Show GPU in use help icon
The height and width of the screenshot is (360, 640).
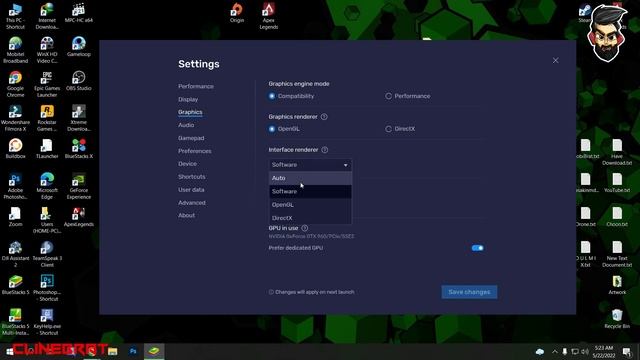tap(304, 228)
